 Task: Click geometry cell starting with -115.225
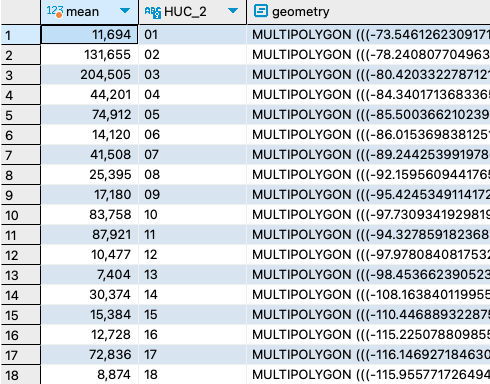click(369, 335)
